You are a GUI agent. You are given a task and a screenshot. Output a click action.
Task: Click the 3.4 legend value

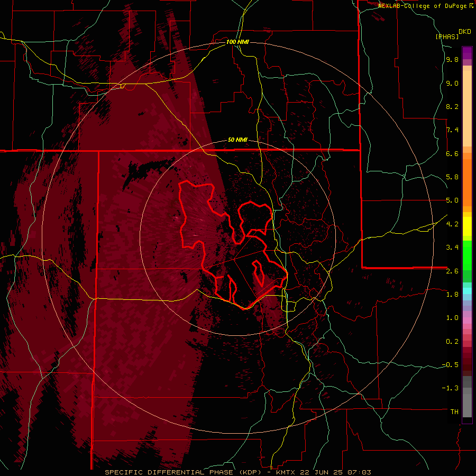[x=452, y=248]
